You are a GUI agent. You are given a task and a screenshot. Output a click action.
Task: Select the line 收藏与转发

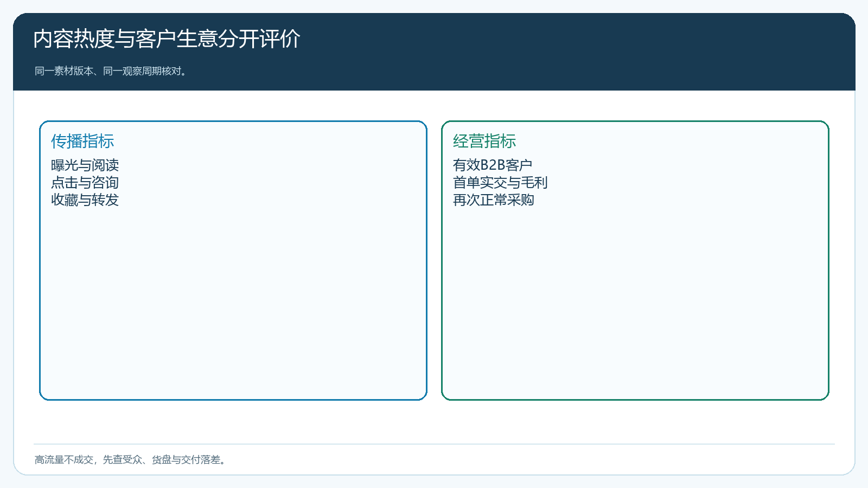pyautogui.click(x=85, y=200)
